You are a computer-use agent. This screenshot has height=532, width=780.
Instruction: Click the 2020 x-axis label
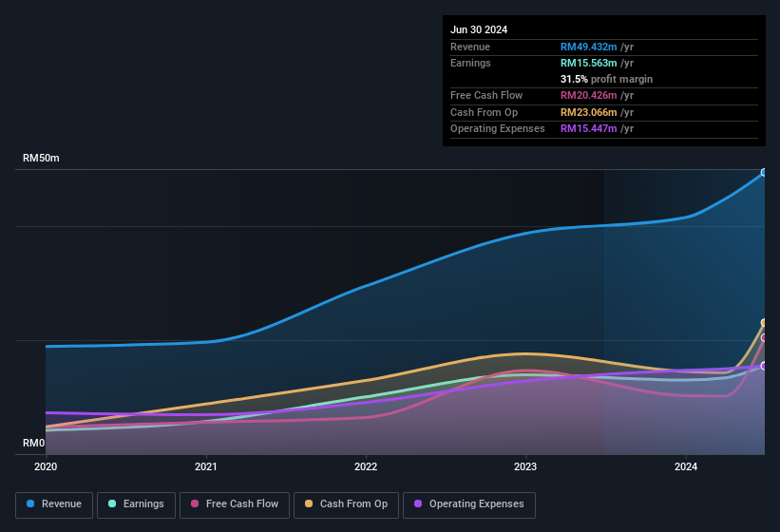click(46, 466)
